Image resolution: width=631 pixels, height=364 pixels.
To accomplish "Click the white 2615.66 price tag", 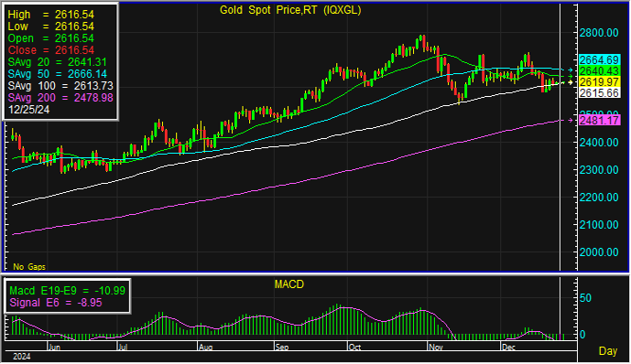I will (599, 92).
